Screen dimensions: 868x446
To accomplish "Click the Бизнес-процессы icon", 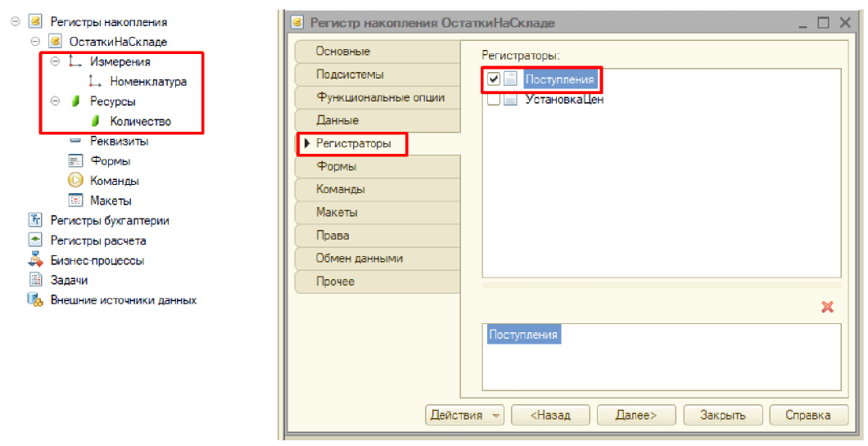I will pos(35,259).
